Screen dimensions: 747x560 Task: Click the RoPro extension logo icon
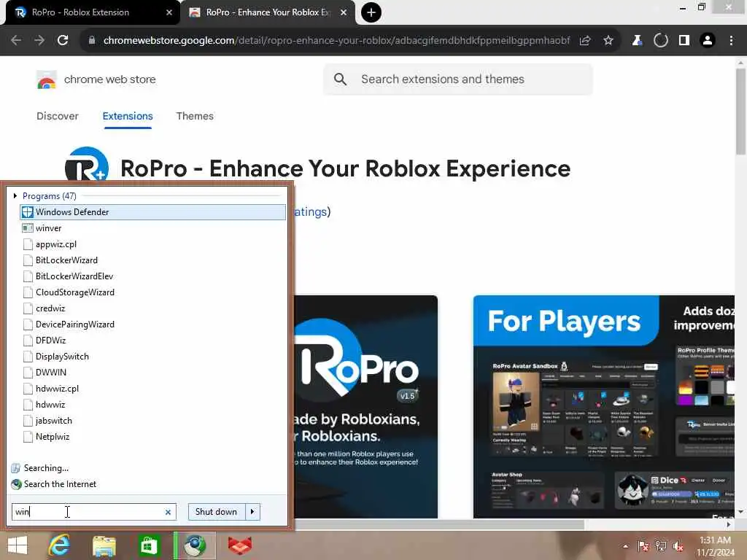pos(87,165)
